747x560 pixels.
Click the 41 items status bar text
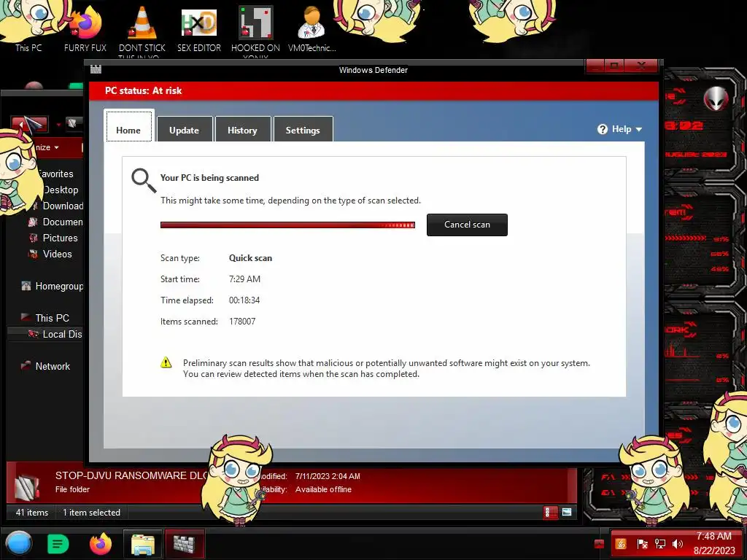(x=32, y=513)
